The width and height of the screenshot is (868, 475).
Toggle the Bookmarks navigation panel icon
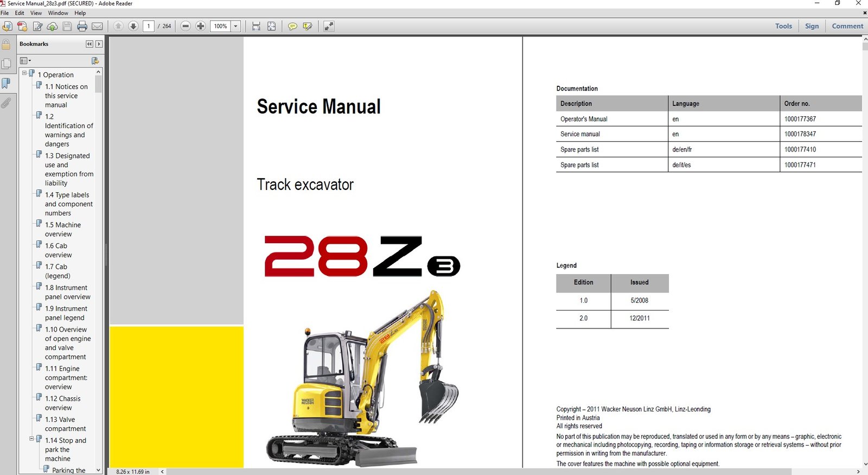point(6,83)
